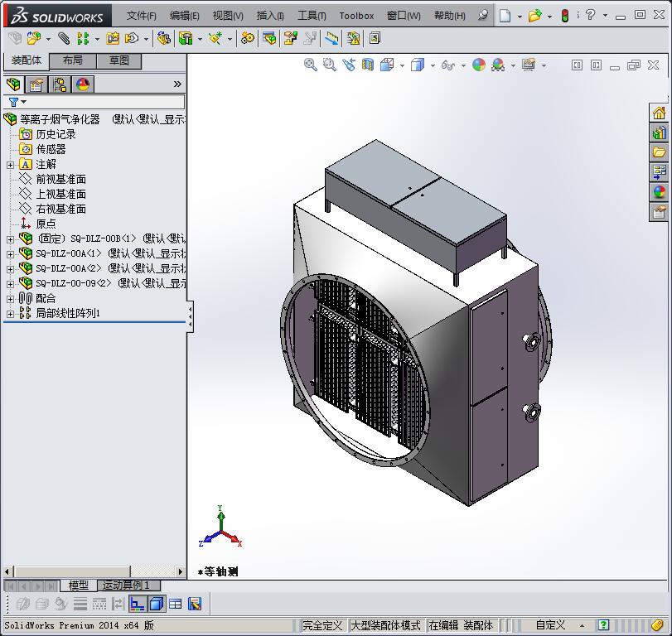Screen dimensions: 672x636
Task: Click the Show Hidden Components icon
Action: click(163, 39)
